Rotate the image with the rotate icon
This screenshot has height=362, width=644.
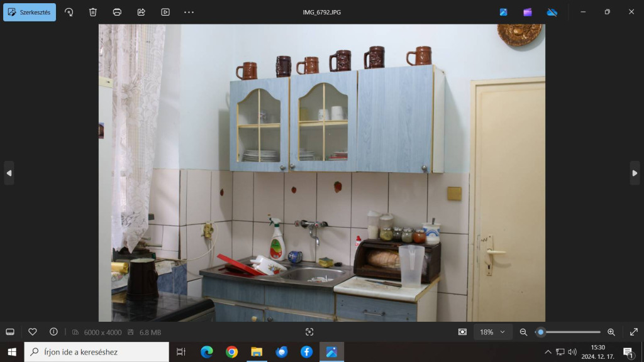coord(69,12)
